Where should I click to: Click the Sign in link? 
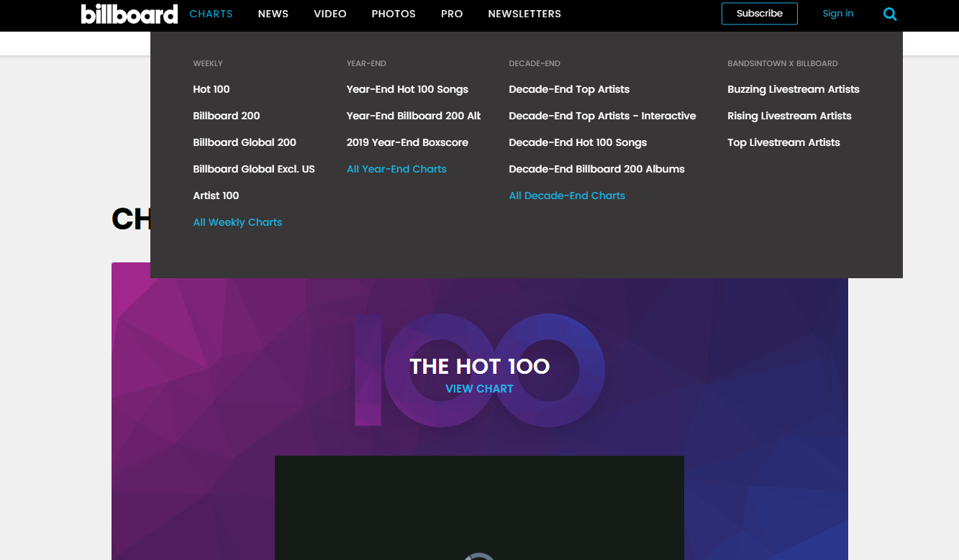coord(838,14)
